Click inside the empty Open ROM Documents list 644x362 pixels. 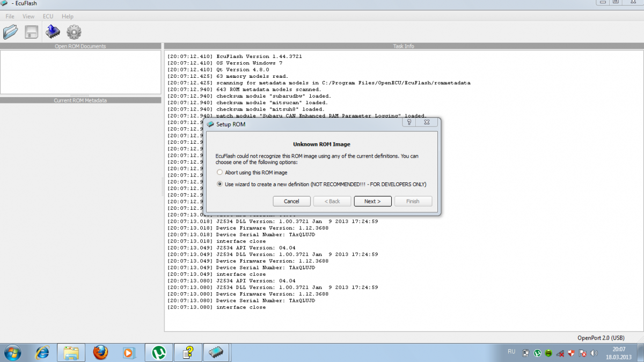(x=80, y=72)
